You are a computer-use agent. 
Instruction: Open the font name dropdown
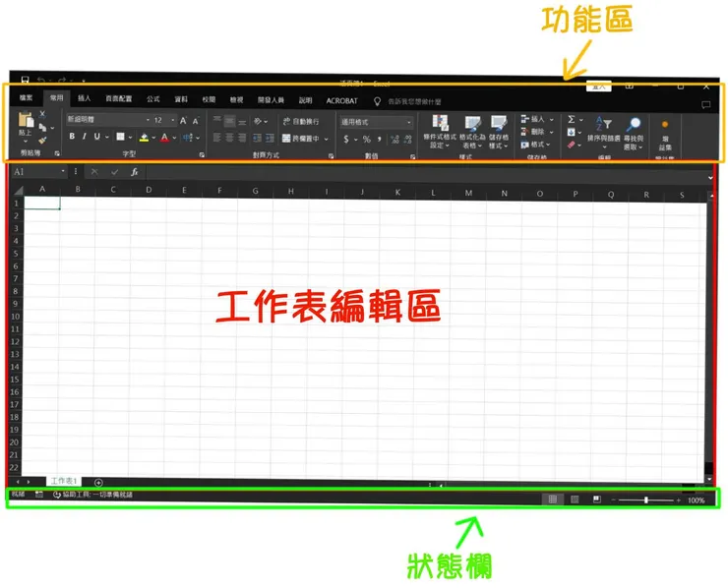click(x=148, y=120)
